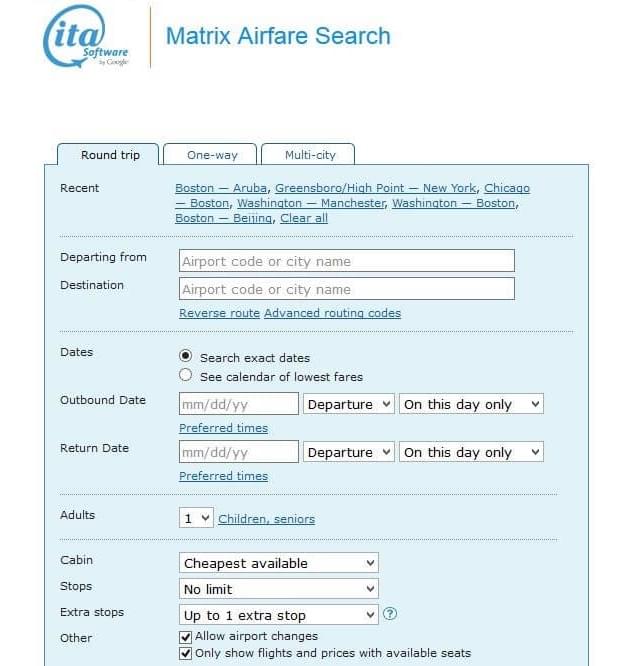
Task: Select See calendar of lowest fares option
Action: (186, 375)
